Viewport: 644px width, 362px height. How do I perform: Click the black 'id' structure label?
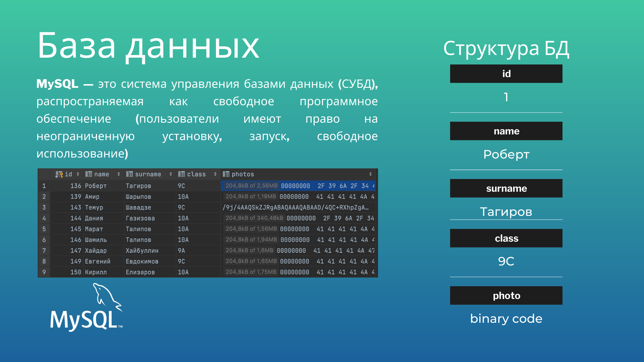click(x=506, y=74)
